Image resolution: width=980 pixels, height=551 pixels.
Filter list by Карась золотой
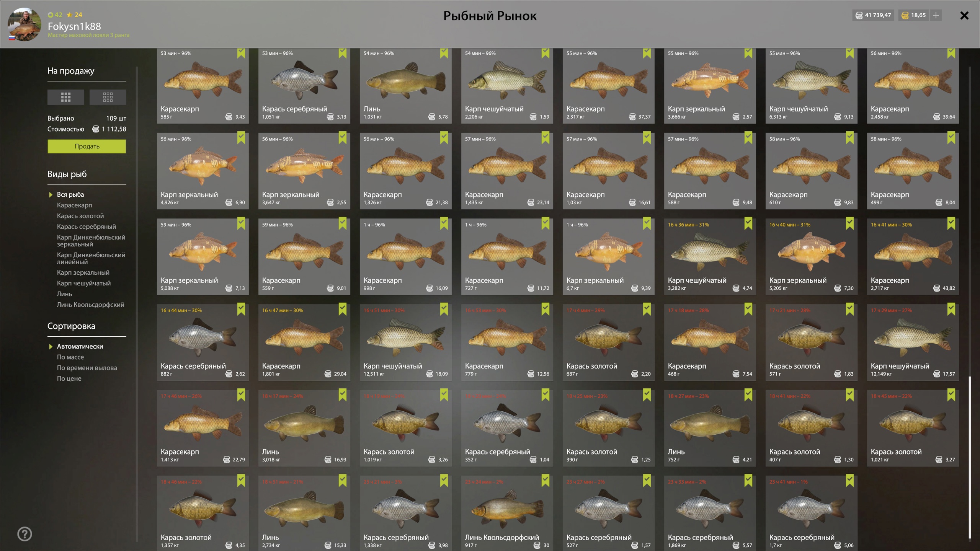[x=80, y=216]
